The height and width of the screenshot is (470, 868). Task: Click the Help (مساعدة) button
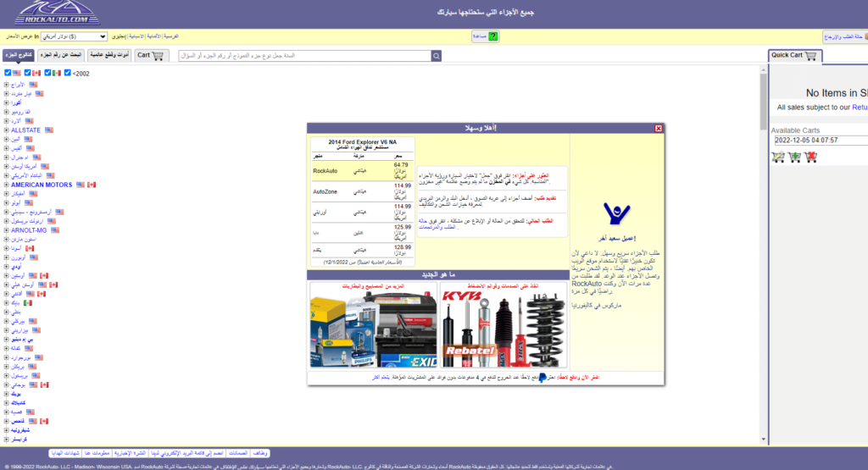click(x=486, y=36)
